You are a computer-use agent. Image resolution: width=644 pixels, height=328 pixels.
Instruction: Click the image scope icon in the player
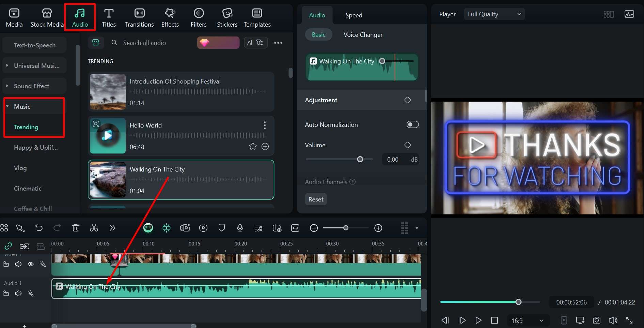(629, 14)
